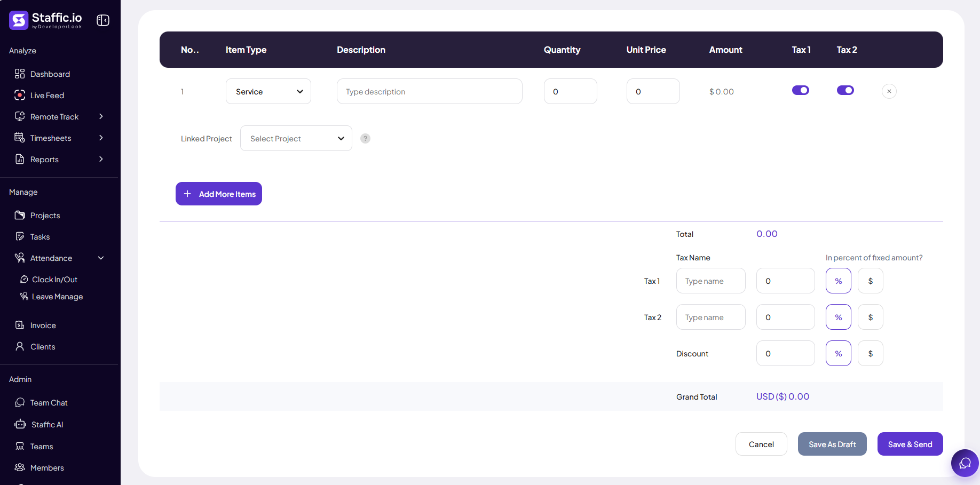Viewport: 980px width, 485px height.
Task: Expand the Timesheets submenu chevron
Action: tap(101, 138)
